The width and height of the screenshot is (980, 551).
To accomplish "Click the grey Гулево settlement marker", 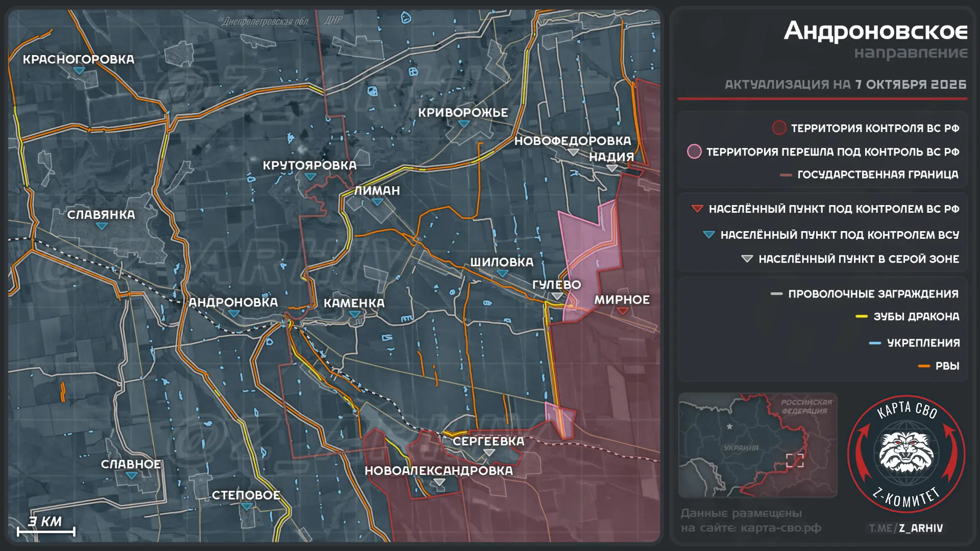I will click(x=557, y=296).
